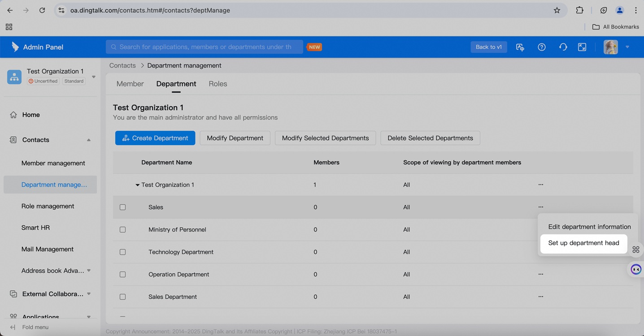644x336 pixels.
Task: Open the more options dots for Test Organization 1 row
Action: (x=541, y=185)
